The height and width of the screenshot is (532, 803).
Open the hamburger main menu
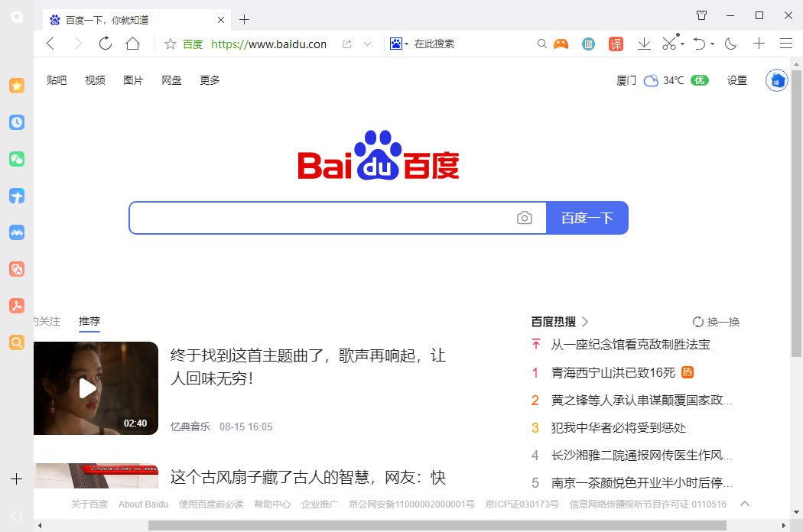[786, 44]
